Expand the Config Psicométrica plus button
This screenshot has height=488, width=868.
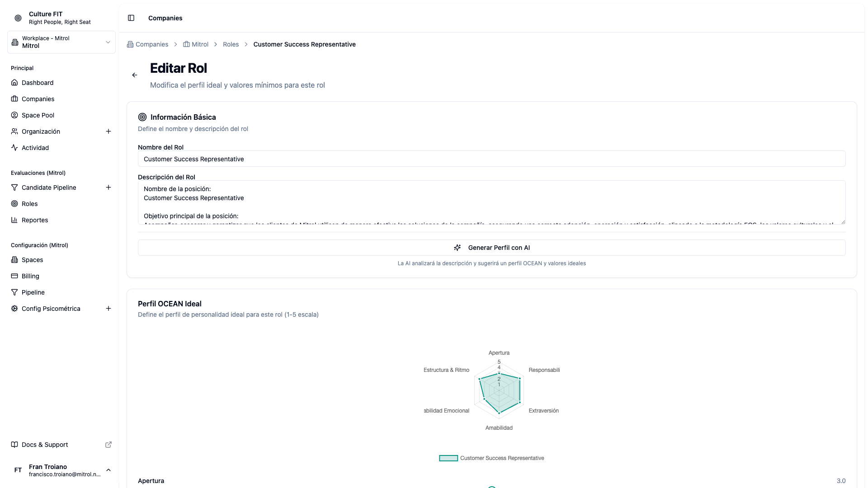(x=108, y=309)
